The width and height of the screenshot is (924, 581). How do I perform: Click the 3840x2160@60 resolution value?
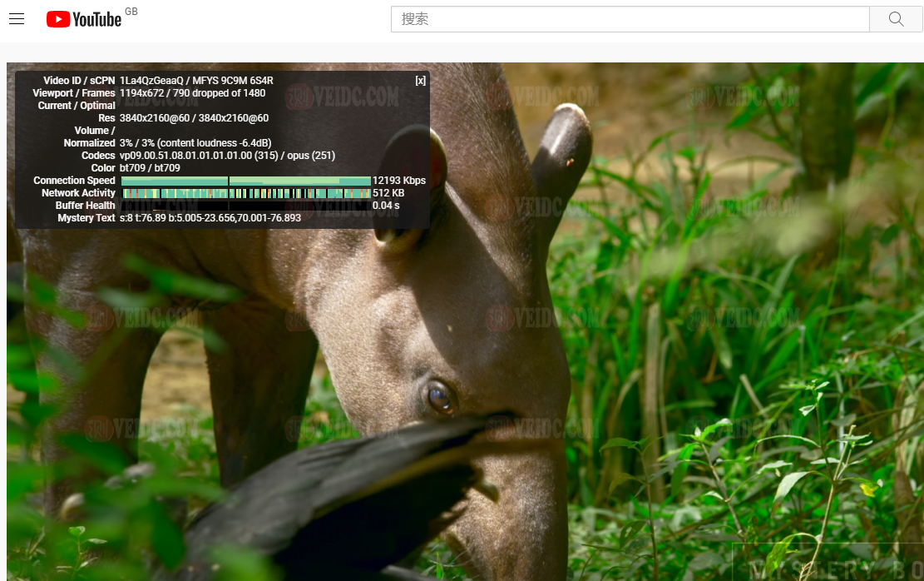[x=194, y=118]
